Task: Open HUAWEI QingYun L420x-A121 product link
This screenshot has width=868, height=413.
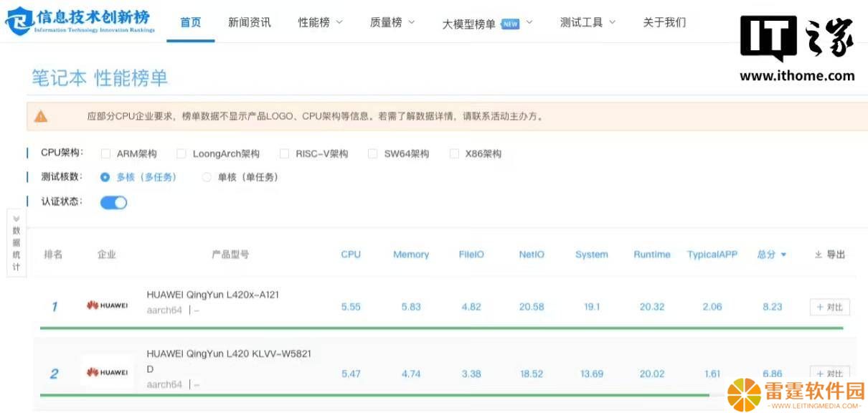Action: point(213,295)
